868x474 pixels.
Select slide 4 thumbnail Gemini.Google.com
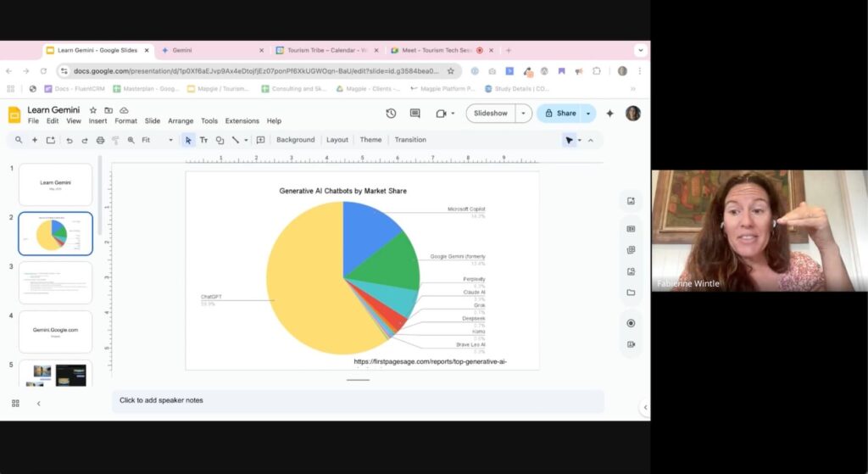click(x=55, y=332)
